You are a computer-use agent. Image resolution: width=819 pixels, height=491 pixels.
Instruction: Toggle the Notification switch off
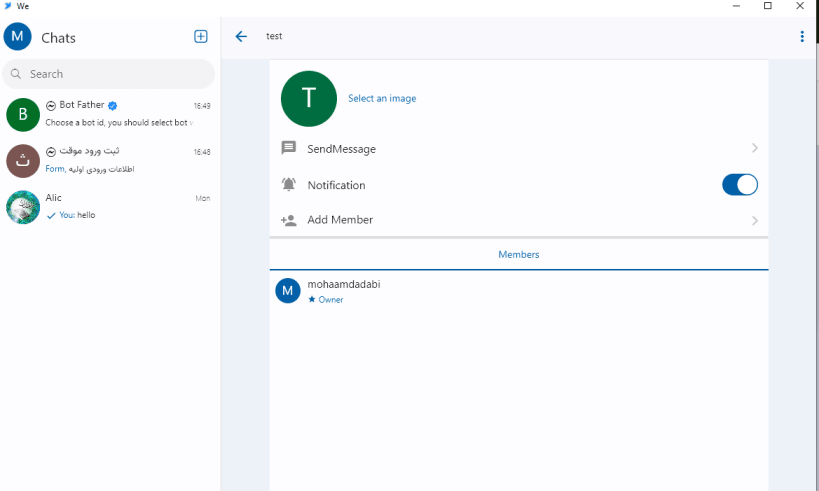coord(740,184)
